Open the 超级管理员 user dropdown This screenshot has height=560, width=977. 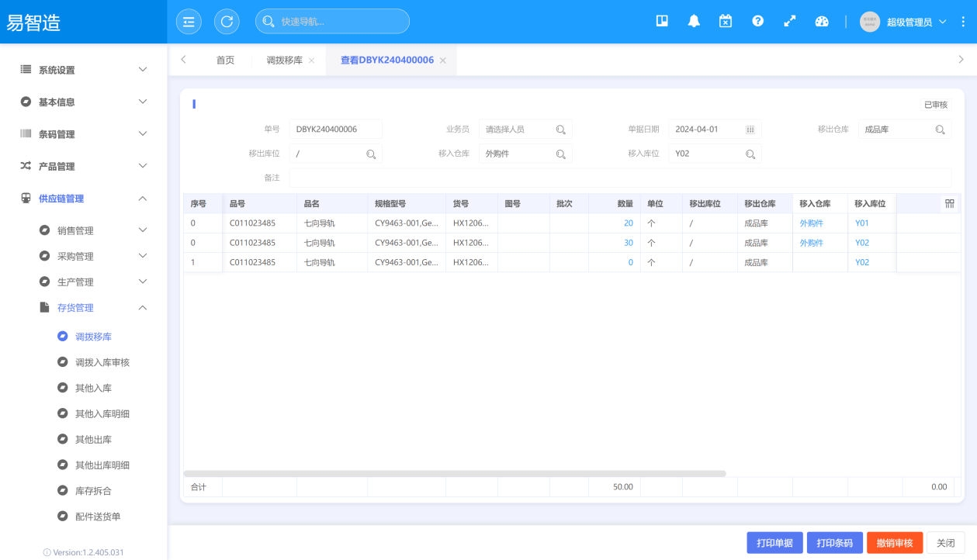tap(908, 22)
